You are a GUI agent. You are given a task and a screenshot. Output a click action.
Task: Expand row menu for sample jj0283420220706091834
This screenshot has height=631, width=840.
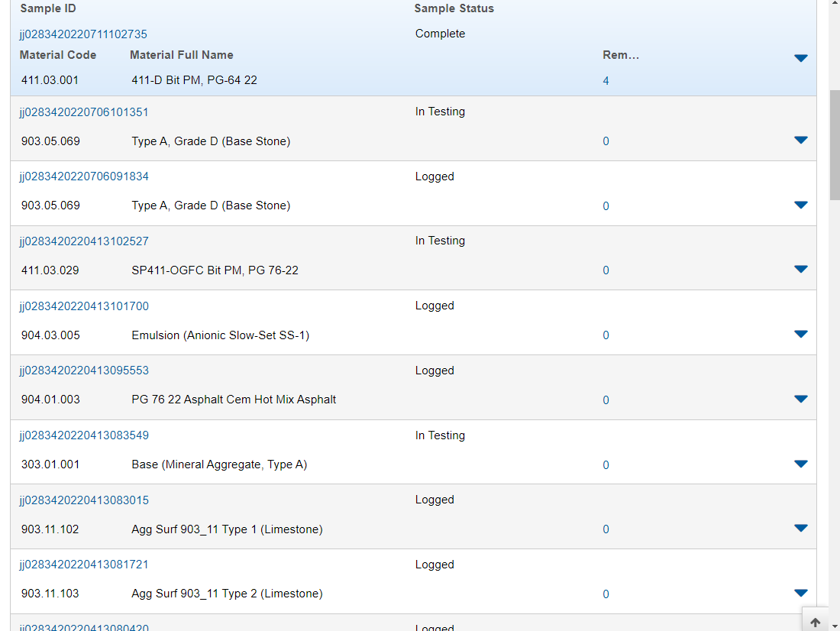(x=801, y=205)
